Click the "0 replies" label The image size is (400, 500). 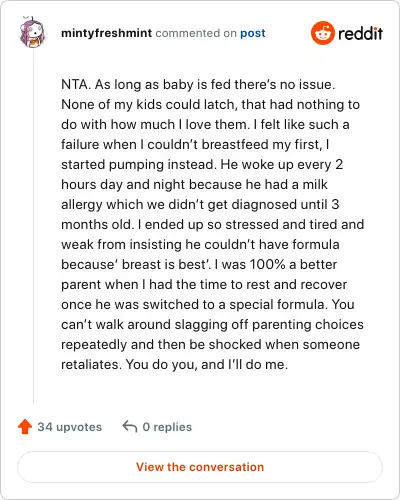(x=167, y=427)
